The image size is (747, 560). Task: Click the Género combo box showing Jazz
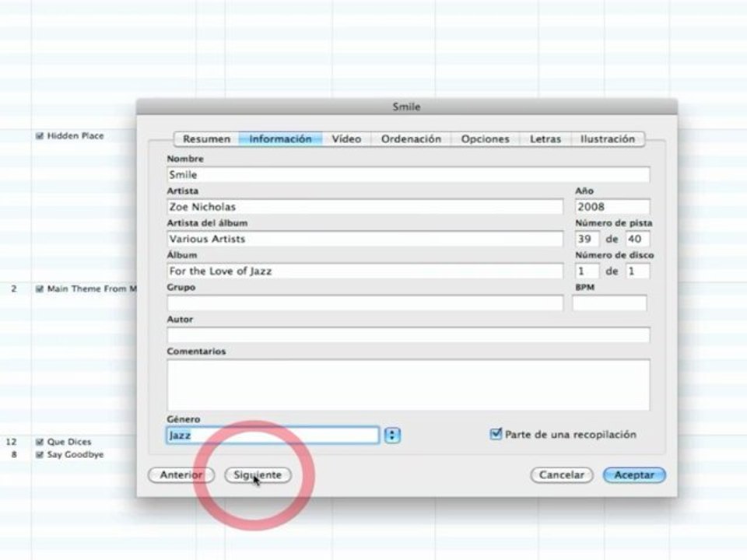(x=272, y=436)
